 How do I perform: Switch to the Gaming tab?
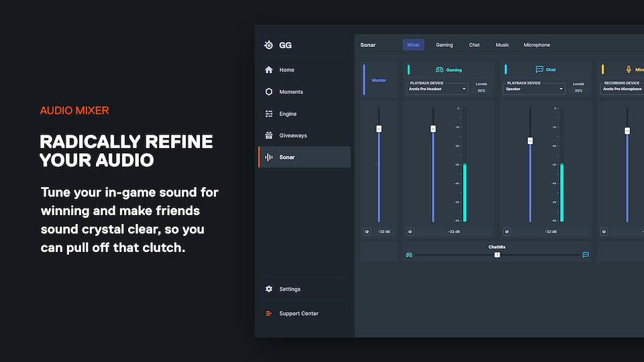click(444, 45)
